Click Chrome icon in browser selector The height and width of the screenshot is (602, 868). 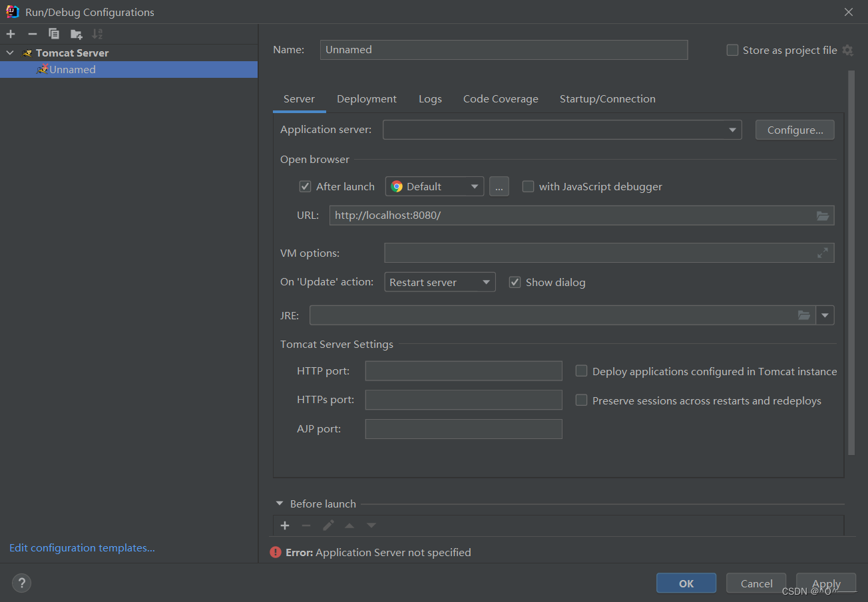pos(397,186)
